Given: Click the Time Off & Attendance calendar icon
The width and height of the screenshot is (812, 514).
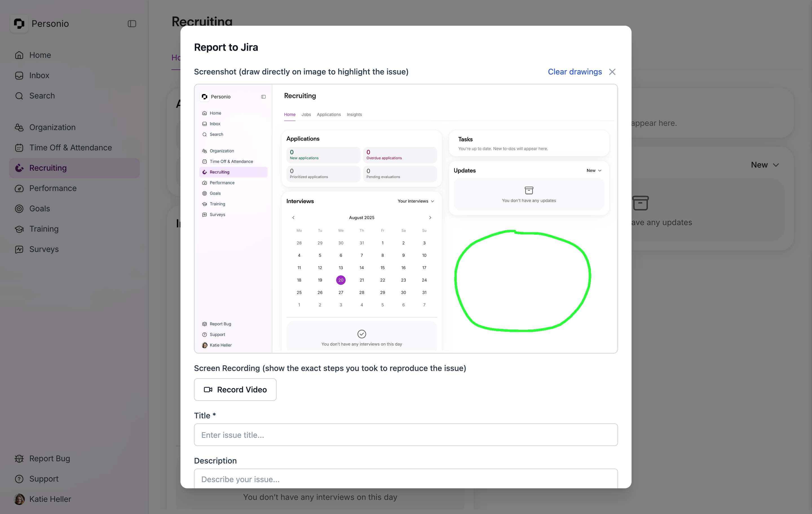Looking at the screenshot, I should click(19, 148).
